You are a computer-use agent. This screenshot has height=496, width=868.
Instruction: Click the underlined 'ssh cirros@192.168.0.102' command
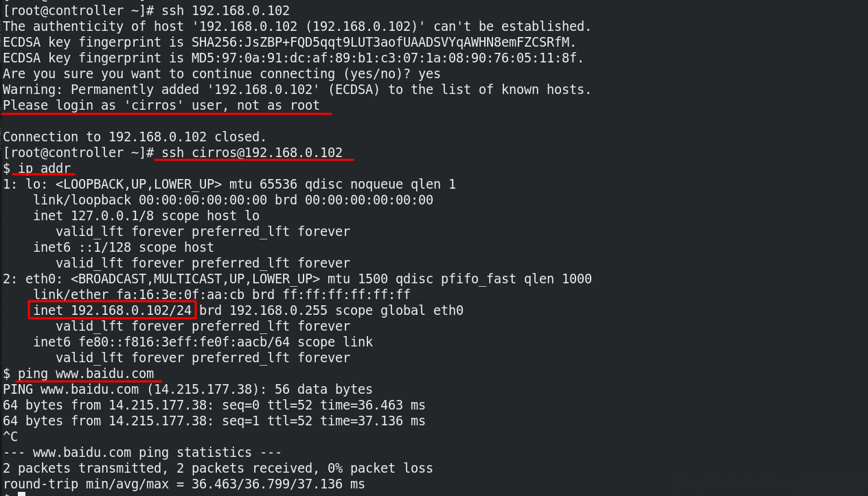[252, 152]
